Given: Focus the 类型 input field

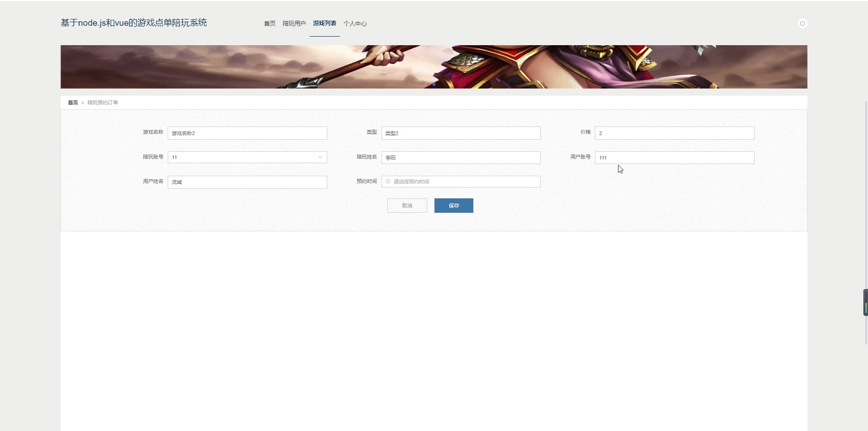Looking at the screenshot, I should pos(461,133).
